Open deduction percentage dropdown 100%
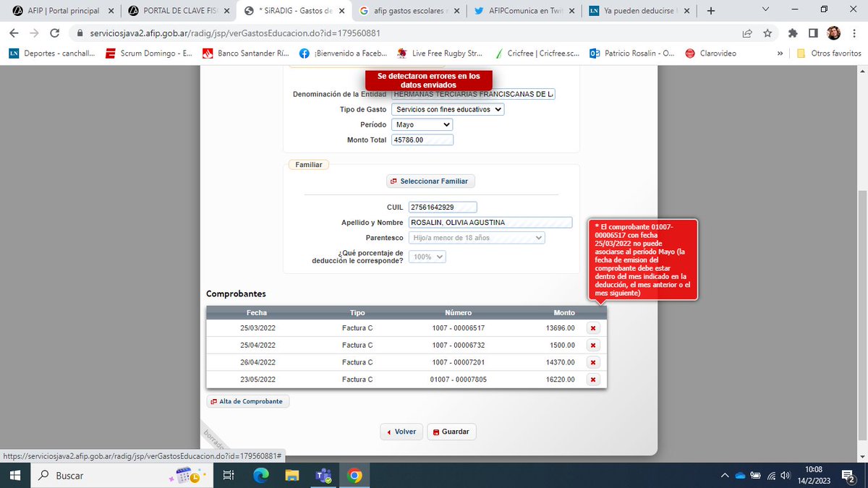868x488 pixels. (427, 257)
